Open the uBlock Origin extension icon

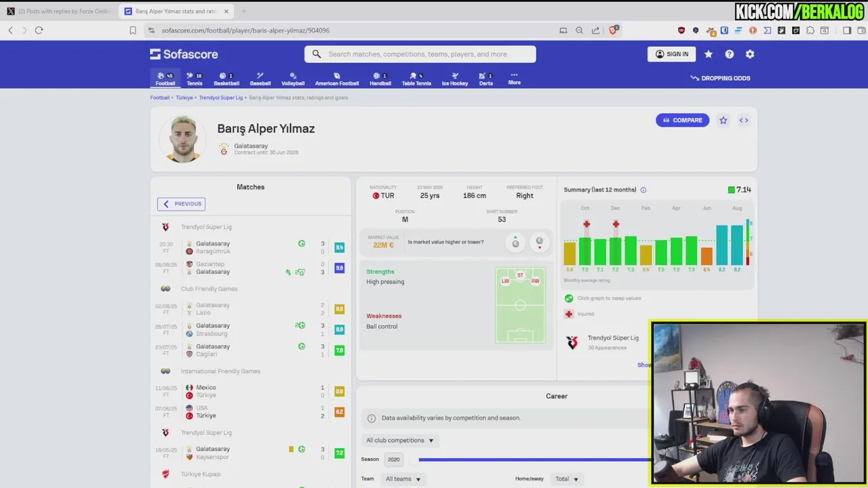pyautogui.click(x=682, y=30)
